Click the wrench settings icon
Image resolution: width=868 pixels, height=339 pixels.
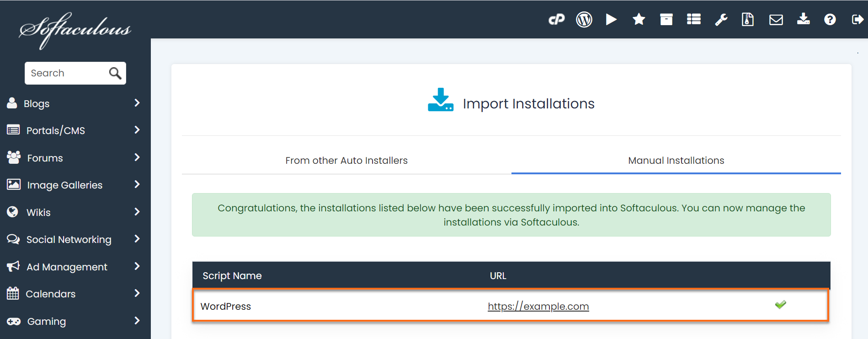point(721,20)
